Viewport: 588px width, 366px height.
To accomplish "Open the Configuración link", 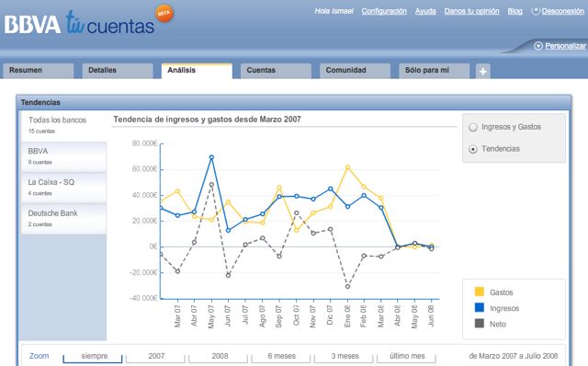I will tap(384, 11).
